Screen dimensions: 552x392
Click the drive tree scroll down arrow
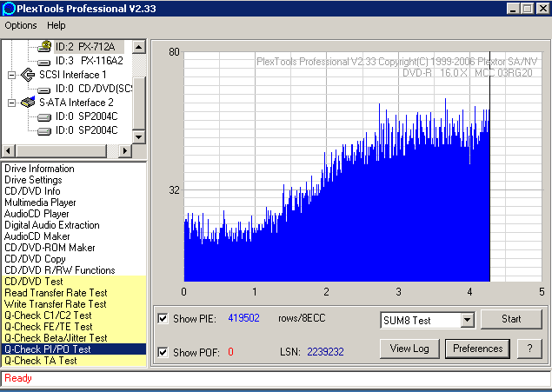click(139, 136)
